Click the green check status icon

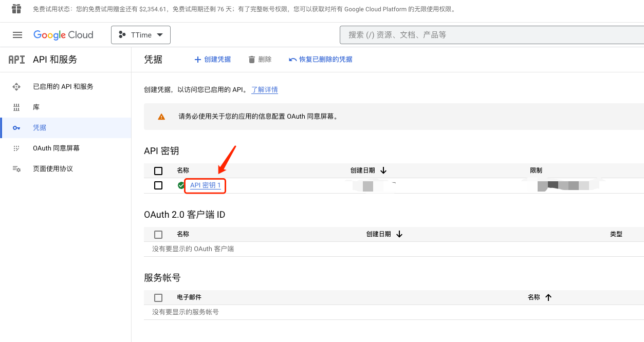coord(181,185)
